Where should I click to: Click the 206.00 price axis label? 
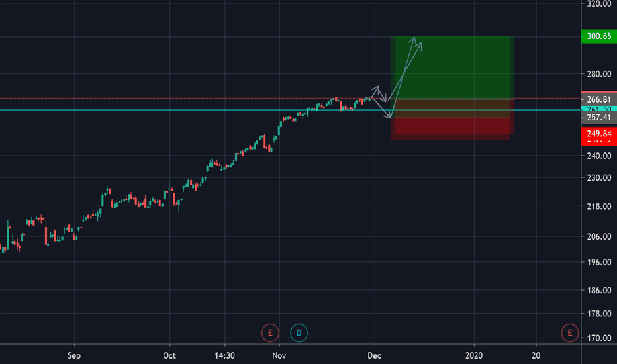tap(599, 236)
